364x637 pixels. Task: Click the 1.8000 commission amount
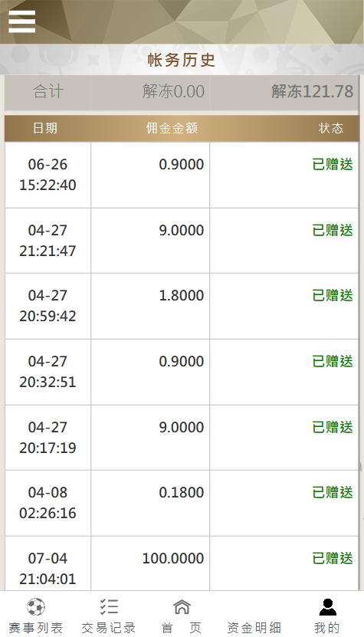pyautogui.click(x=181, y=296)
